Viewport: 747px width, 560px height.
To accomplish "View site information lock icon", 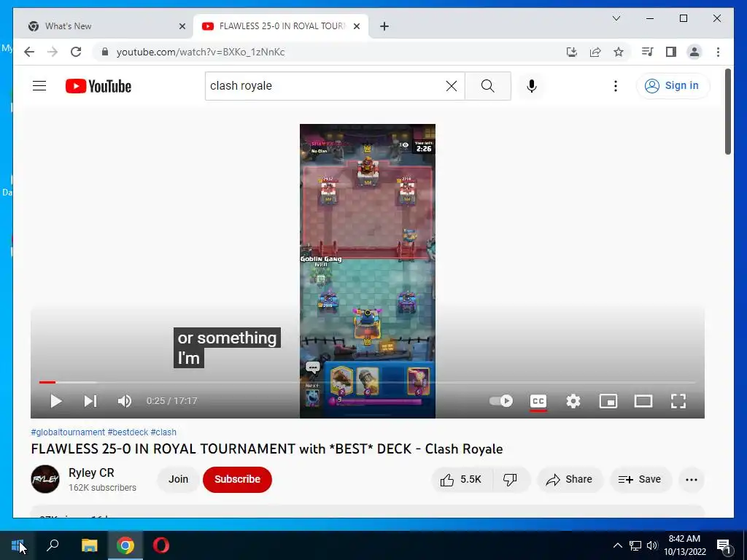I will click(x=105, y=52).
